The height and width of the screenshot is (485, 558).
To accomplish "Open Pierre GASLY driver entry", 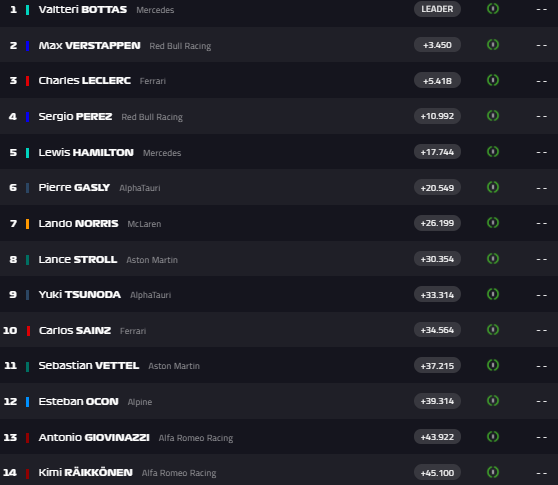I will 74,188.
